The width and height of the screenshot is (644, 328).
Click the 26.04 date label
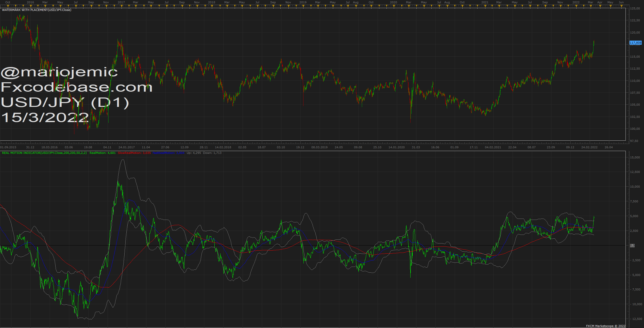(x=609, y=147)
